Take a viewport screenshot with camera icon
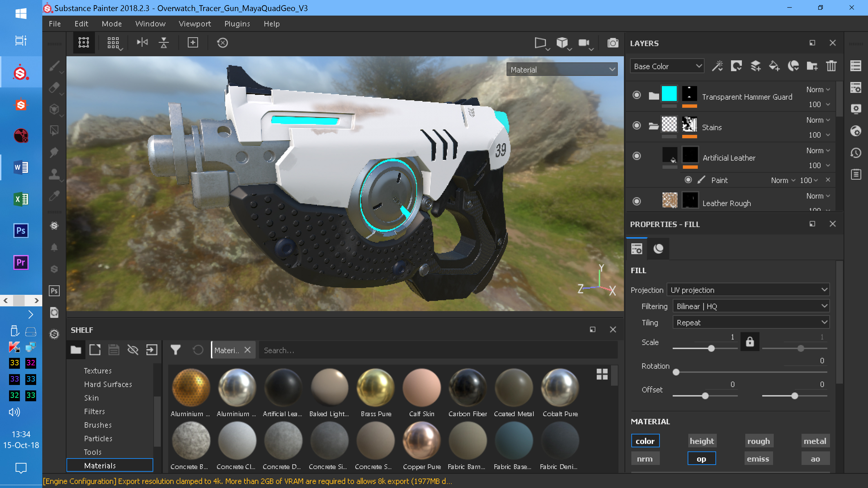The image size is (868, 488). click(613, 43)
